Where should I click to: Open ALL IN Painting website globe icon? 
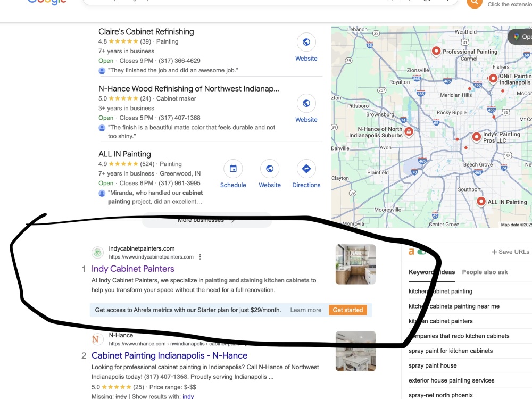click(269, 169)
